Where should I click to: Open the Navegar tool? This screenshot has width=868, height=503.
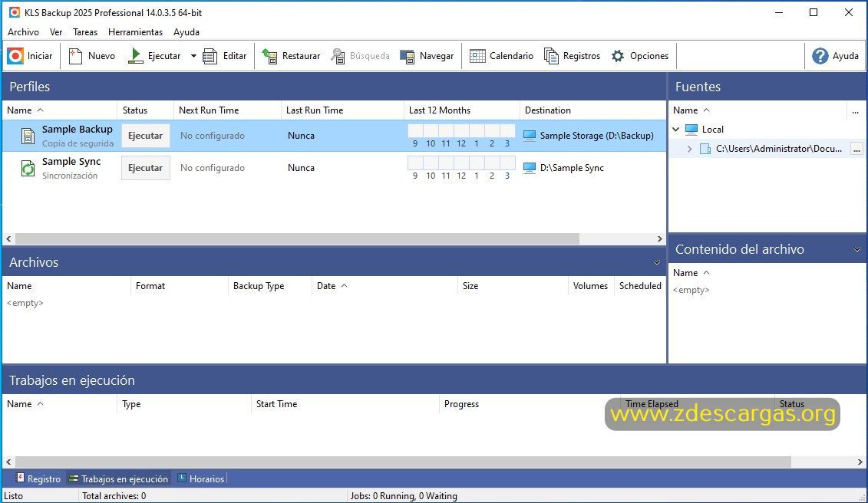[427, 56]
